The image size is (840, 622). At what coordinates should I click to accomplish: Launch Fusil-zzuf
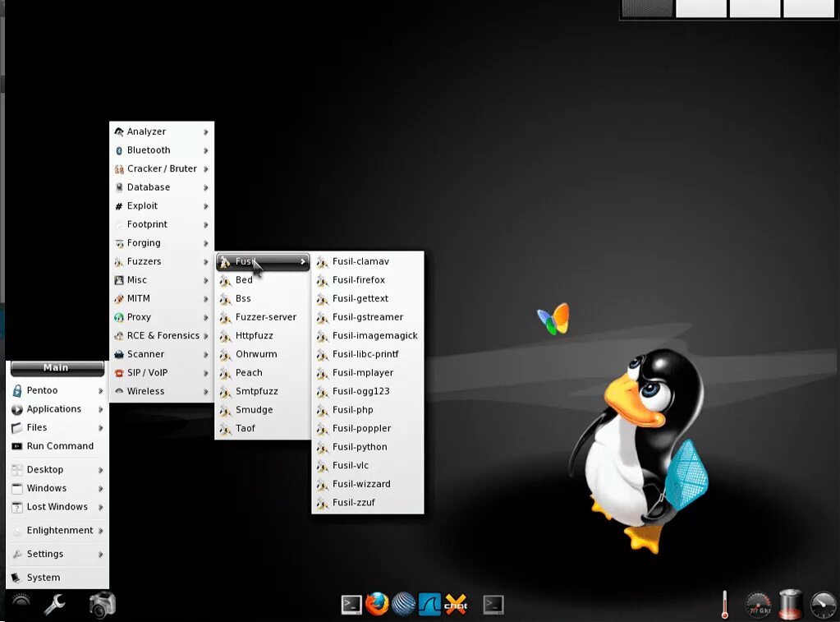(x=368, y=503)
